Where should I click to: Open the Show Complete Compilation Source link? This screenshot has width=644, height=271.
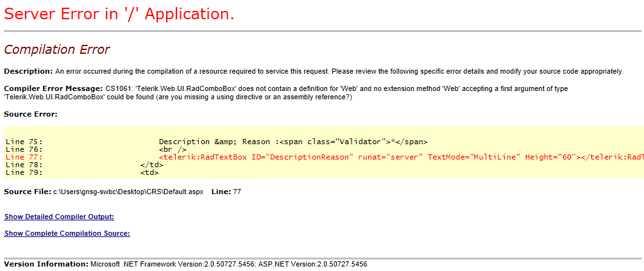67,233
